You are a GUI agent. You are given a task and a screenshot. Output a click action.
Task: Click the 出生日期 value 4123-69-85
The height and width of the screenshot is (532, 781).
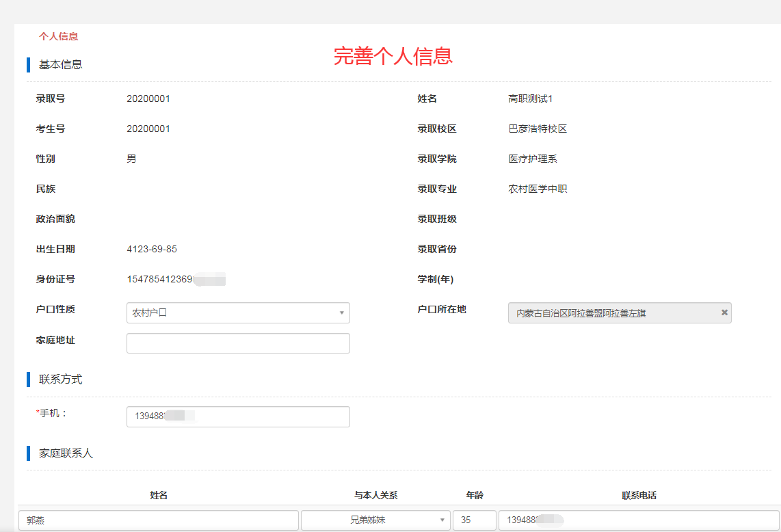[x=152, y=249]
